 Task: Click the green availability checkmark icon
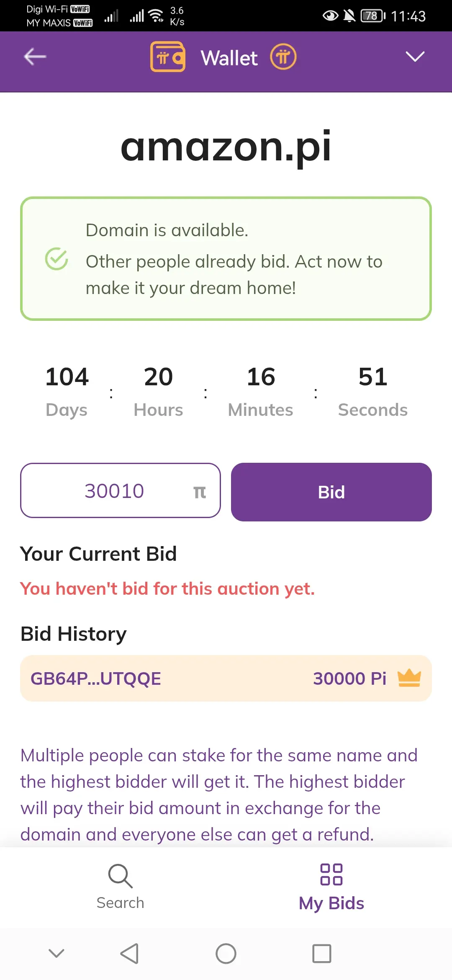(x=56, y=259)
